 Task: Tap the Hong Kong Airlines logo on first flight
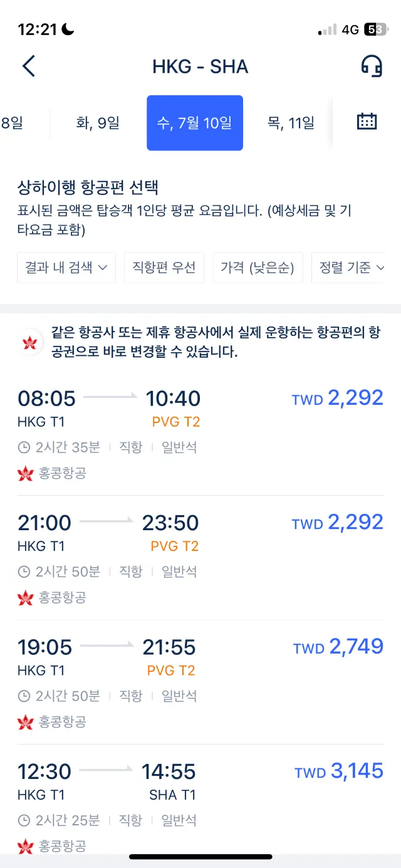[24, 475]
